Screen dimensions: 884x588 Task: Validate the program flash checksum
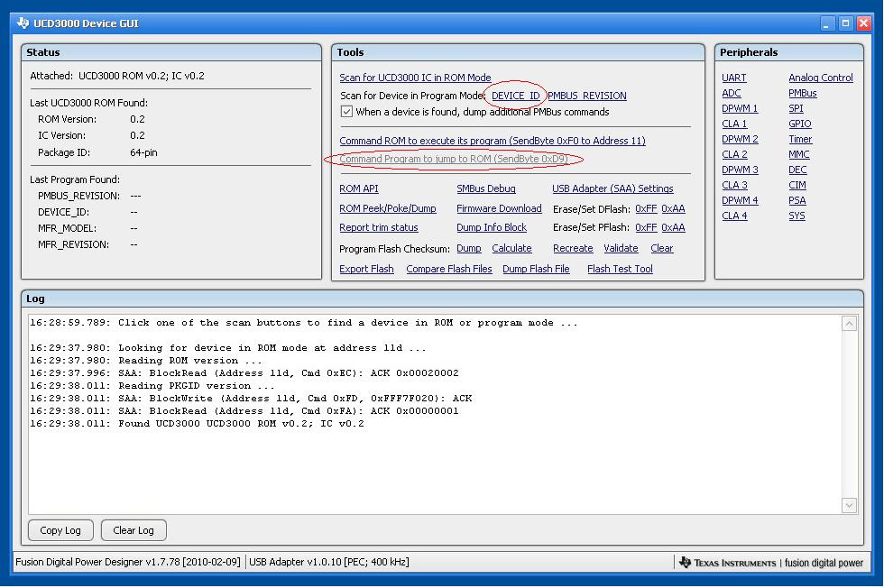[621, 249]
